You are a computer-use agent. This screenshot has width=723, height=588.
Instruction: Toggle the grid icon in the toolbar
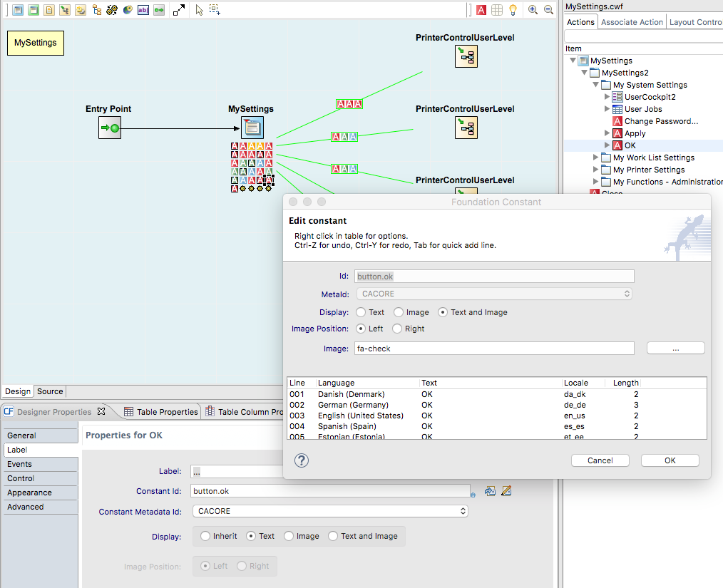pyautogui.click(x=497, y=10)
